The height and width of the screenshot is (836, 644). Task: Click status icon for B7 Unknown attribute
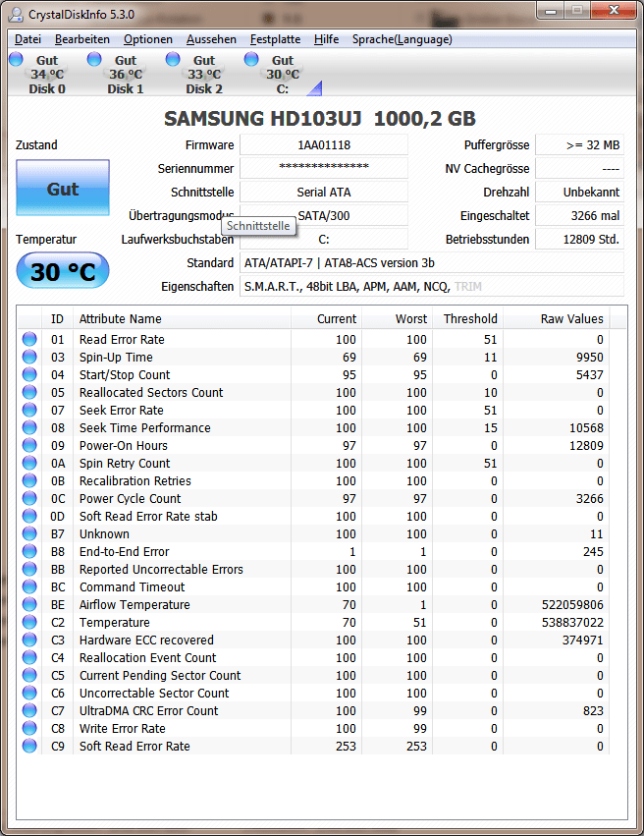click(29, 533)
